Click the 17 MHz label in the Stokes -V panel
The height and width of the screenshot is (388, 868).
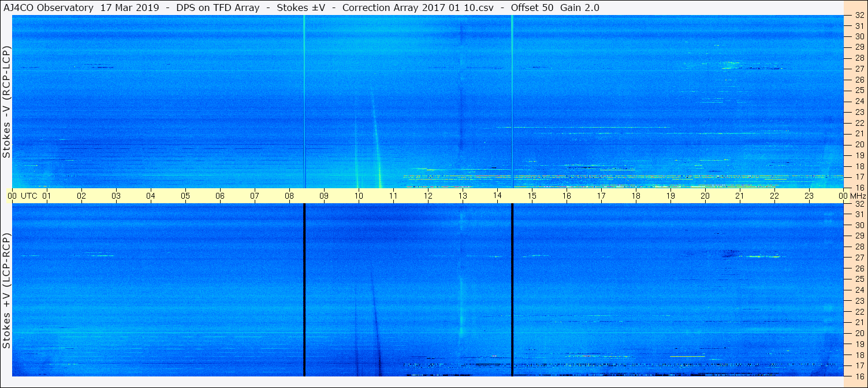tap(859, 177)
